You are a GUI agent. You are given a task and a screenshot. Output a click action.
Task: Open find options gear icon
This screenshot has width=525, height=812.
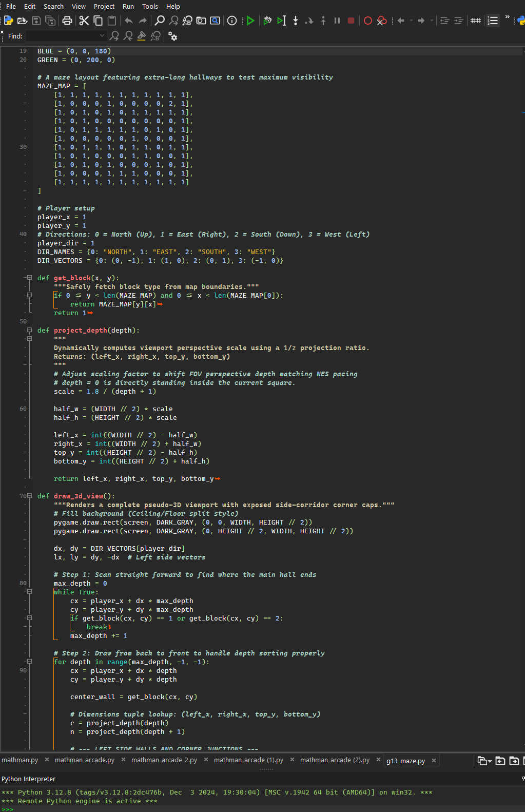click(173, 36)
